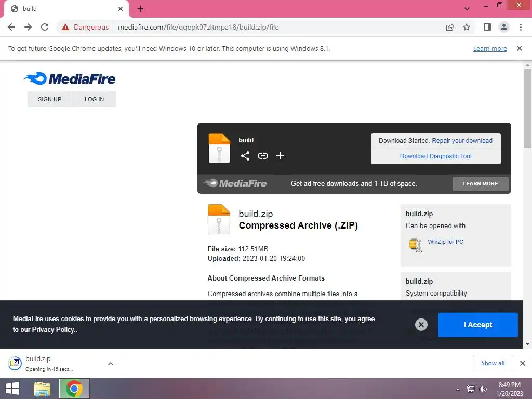Click the address bar URL

tap(198, 27)
